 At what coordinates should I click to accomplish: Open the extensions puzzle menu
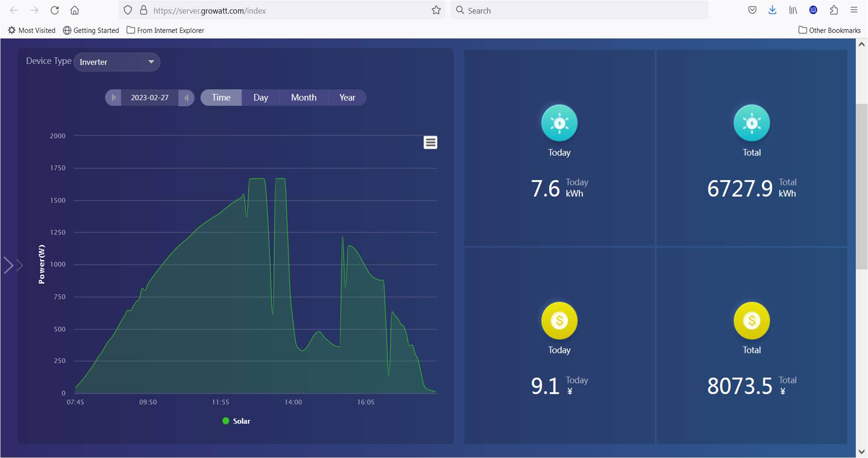pyautogui.click(x=834, y=10)
